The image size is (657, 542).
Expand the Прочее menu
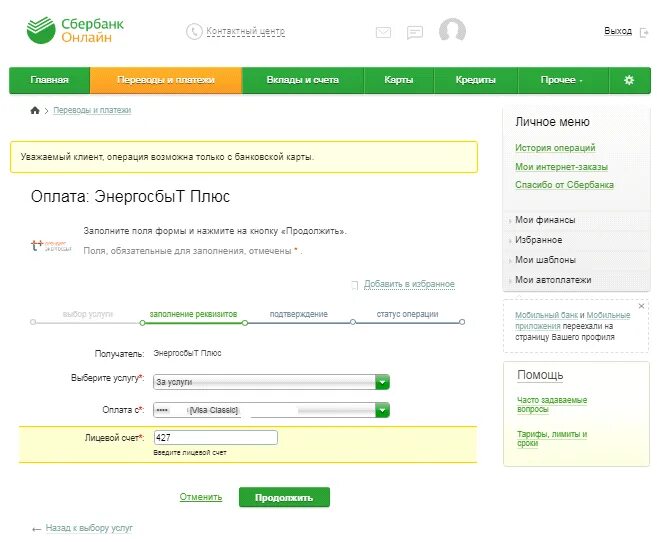(562, 80)
